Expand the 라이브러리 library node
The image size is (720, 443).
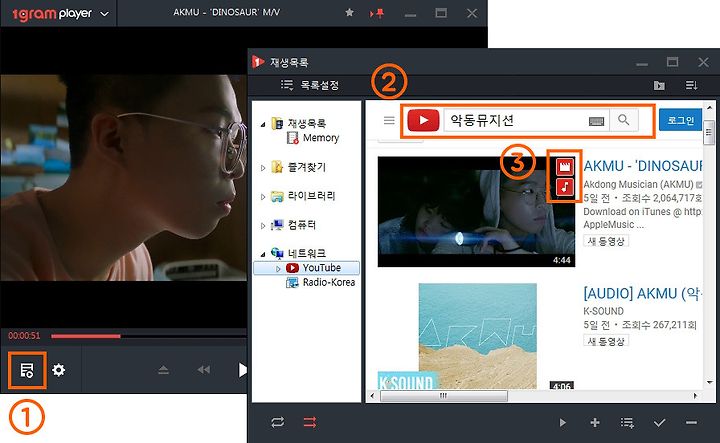(263, 197)
